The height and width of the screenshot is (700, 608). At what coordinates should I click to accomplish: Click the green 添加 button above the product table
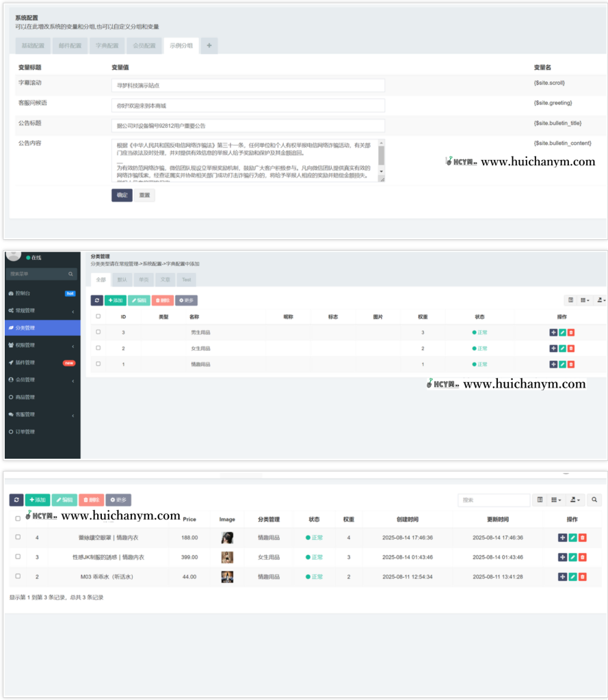click(38, 500)
